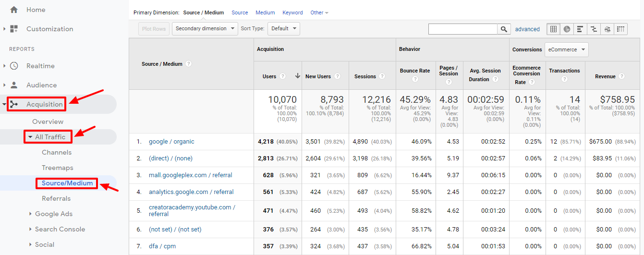Click the Customization dashboard icon

tap(14, 29)
